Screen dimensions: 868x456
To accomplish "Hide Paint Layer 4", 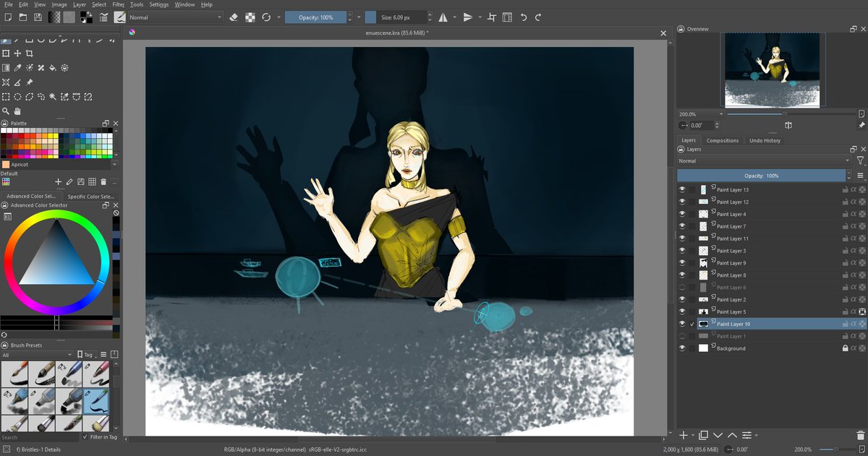I will [682, 215].
